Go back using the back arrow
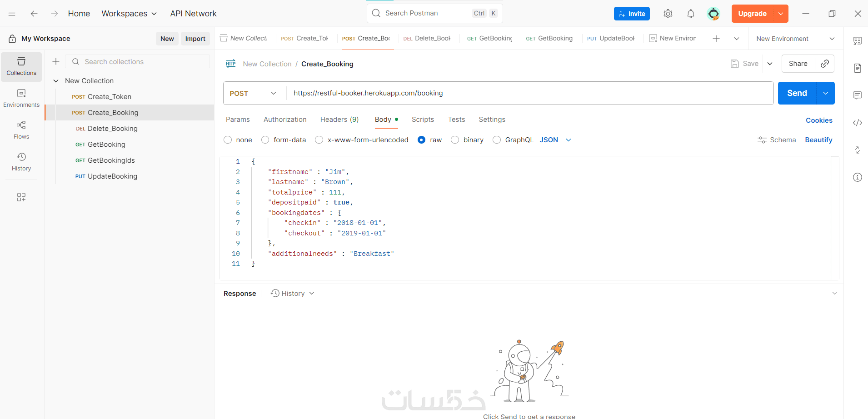 click(x=34, y=14)
